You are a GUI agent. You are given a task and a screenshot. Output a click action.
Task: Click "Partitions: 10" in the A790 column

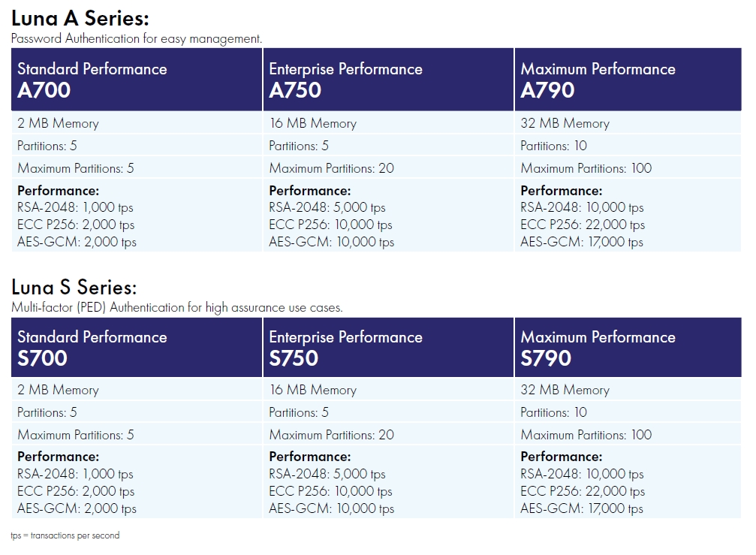pos(553,146)
